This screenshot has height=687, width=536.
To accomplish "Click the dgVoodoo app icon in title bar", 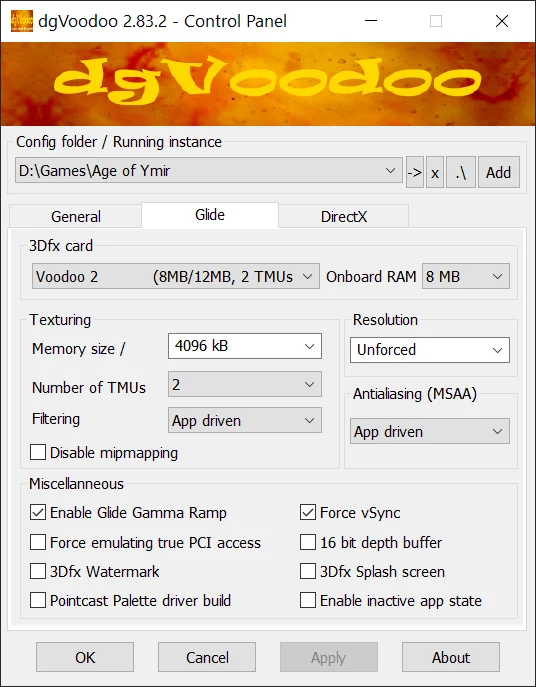I will (x=22, y=21).
